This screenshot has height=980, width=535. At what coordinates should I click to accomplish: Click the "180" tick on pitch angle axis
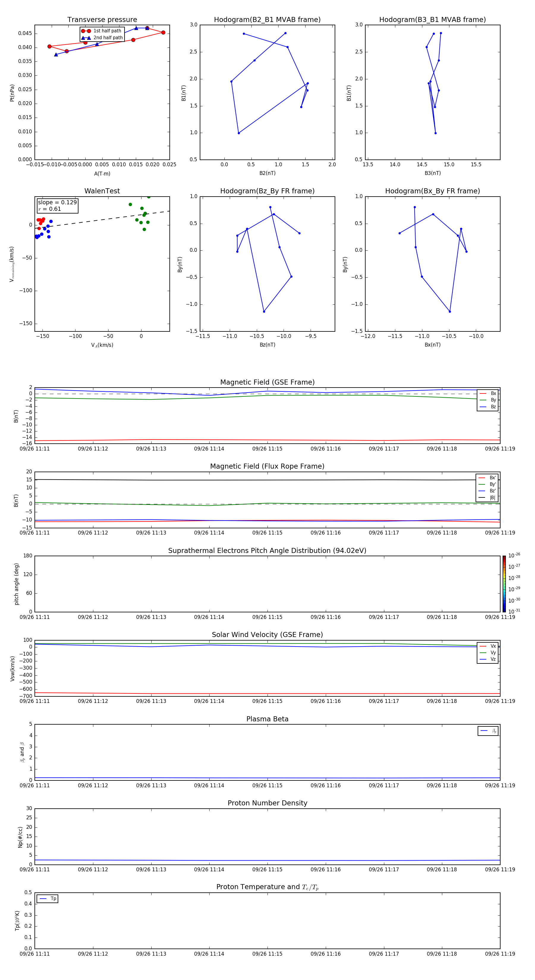(28, 556)
